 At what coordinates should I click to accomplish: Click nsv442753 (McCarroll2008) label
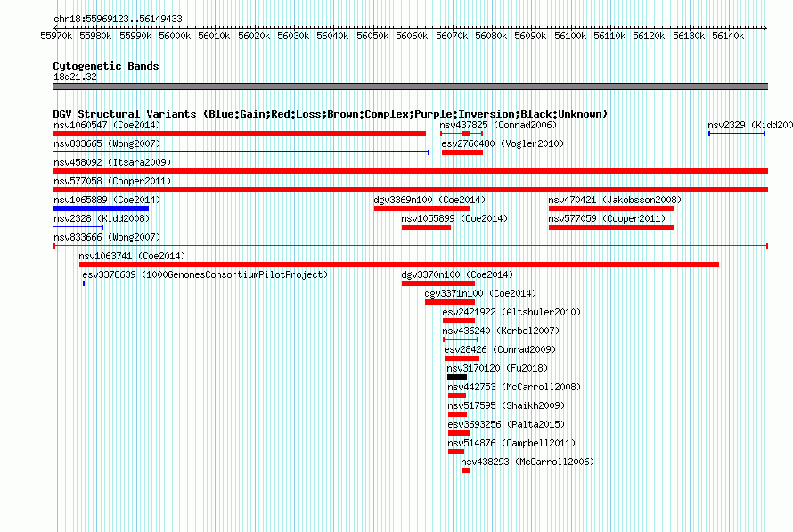pos(514,387)
